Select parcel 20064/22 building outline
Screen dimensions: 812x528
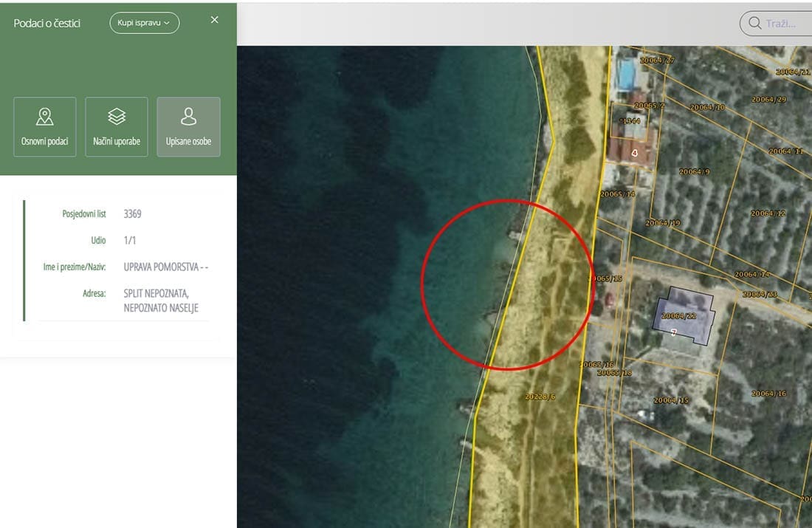coord(684,315)
